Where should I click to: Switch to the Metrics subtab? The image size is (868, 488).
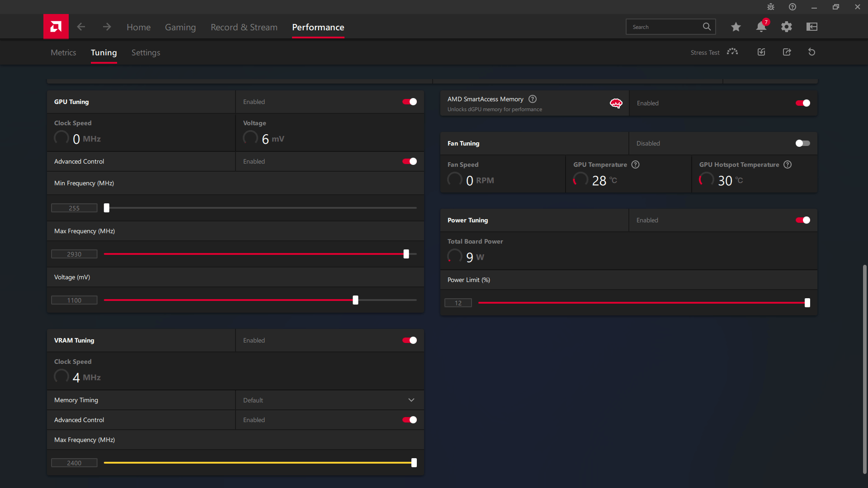63,52
